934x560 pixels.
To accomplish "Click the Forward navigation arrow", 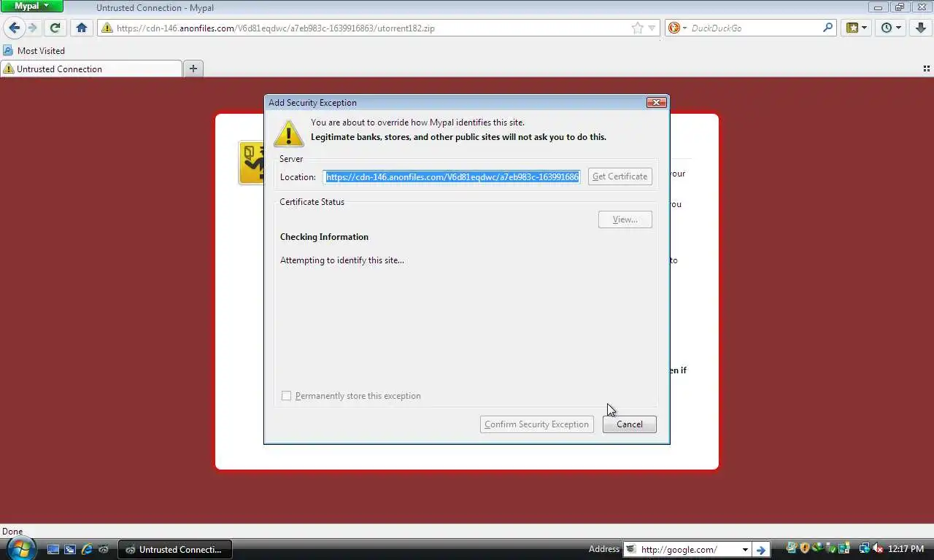I will 33,28.
